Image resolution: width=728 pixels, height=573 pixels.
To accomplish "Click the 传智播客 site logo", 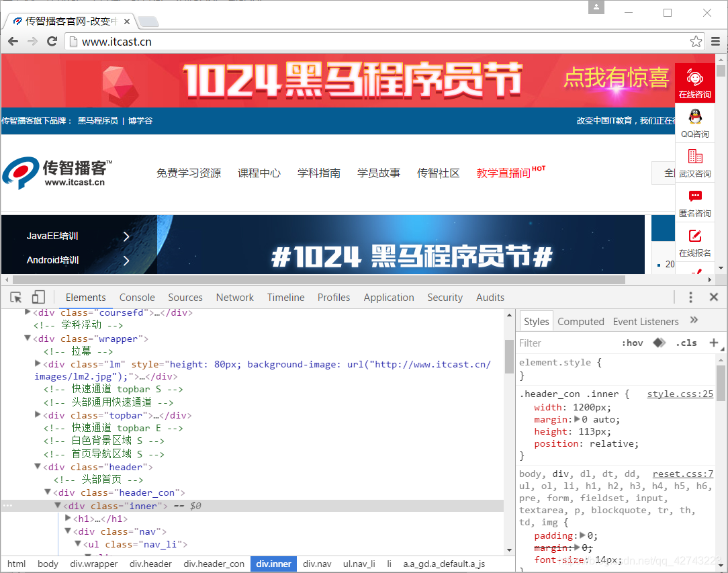I will point(57,173).
